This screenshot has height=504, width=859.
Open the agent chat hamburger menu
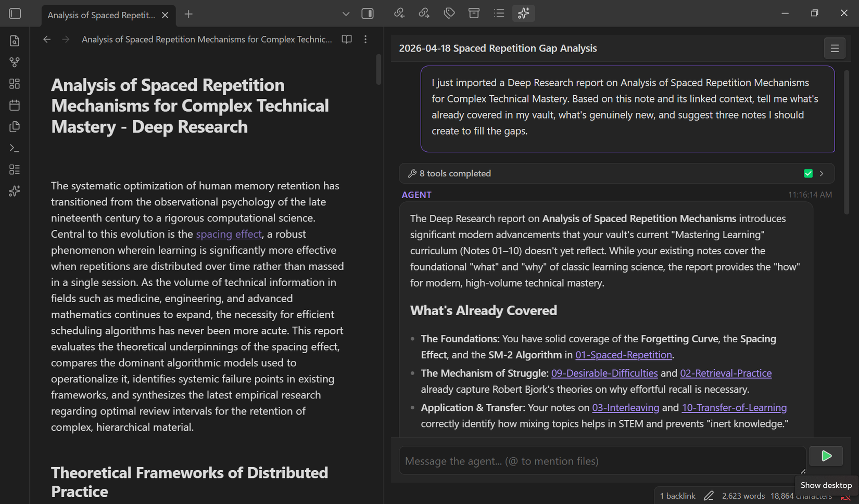click(x=835, y=48)
